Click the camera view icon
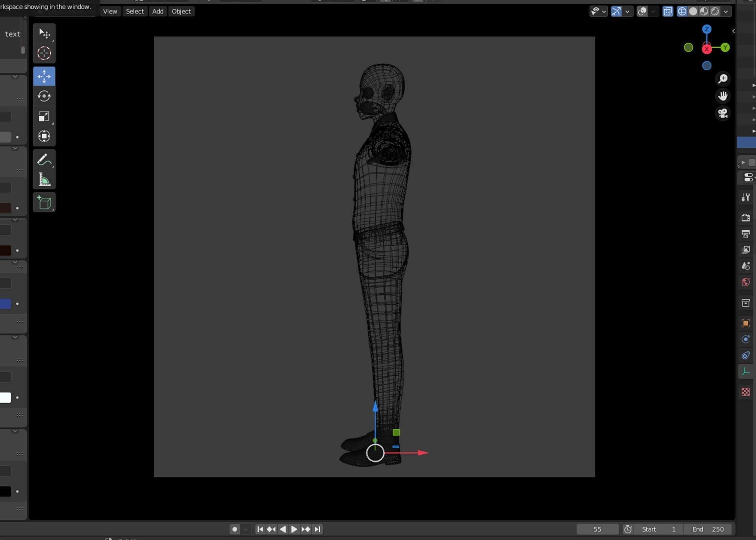 (x=723, y=113)
